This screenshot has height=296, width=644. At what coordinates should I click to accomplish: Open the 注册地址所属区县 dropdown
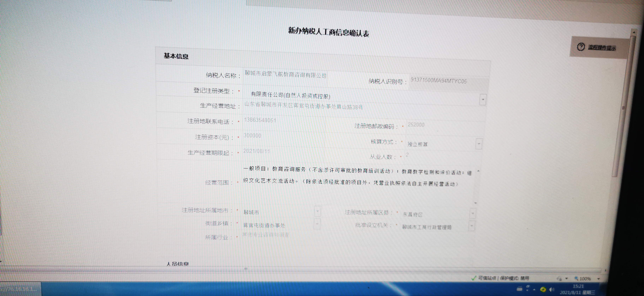click(473, 213)
